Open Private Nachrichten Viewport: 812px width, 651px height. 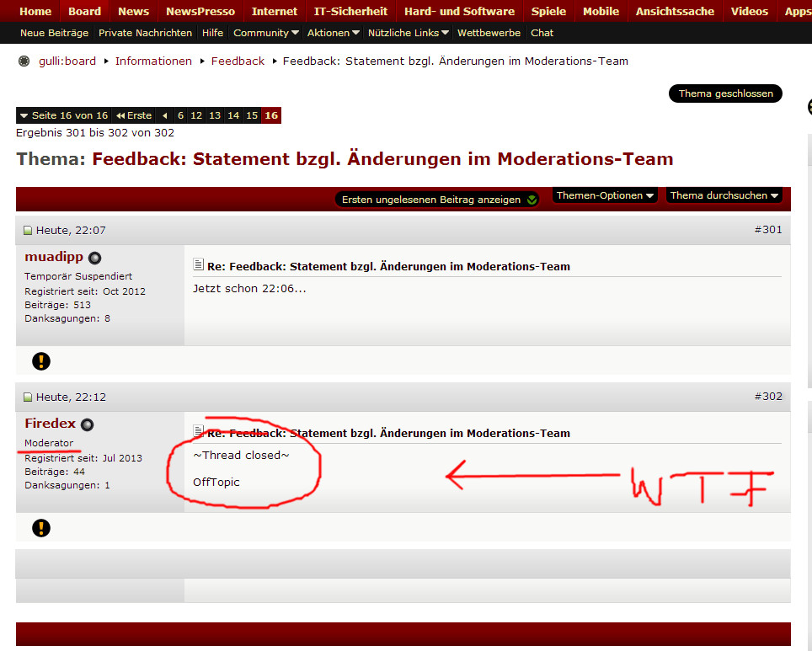[x=145, y=33]
